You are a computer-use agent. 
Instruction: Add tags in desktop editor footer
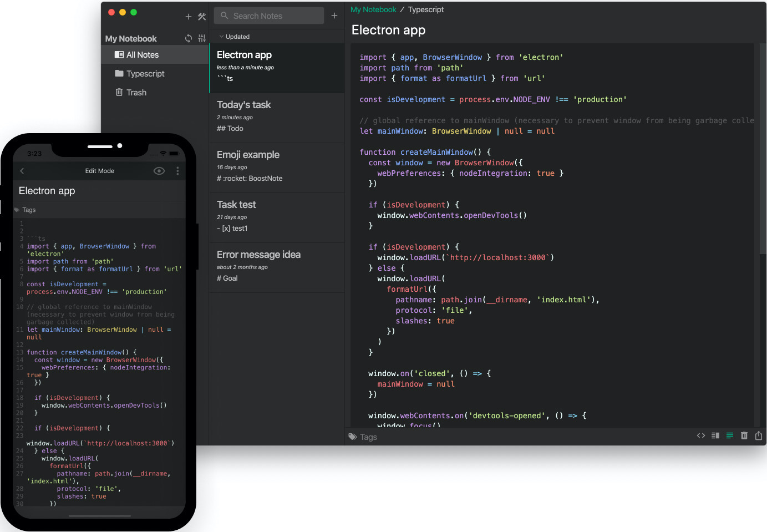click(x=368, y=437)
